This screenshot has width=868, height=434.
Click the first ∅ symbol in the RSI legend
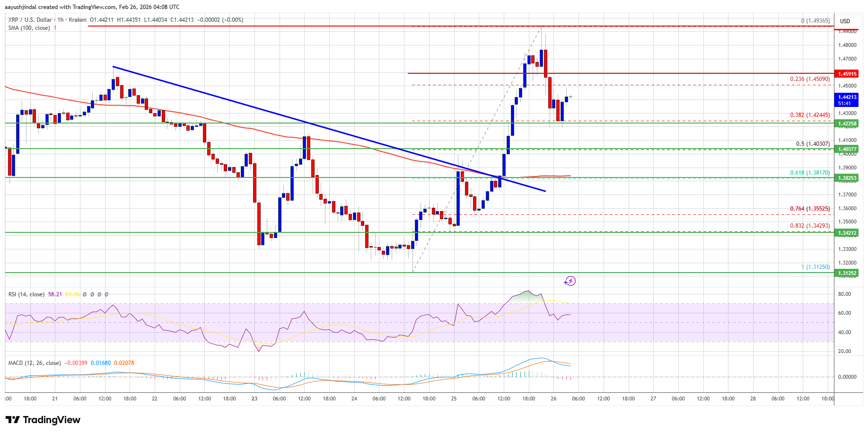click(x=85, y=294)
